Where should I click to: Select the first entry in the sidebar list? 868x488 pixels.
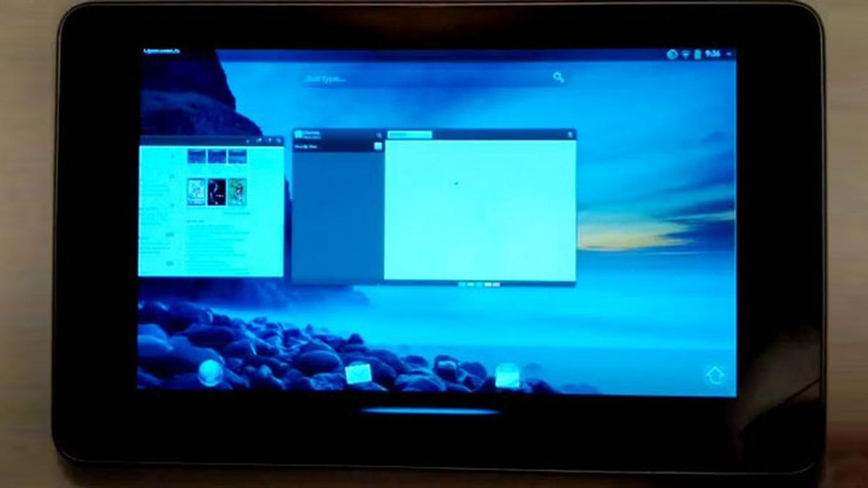329,145
